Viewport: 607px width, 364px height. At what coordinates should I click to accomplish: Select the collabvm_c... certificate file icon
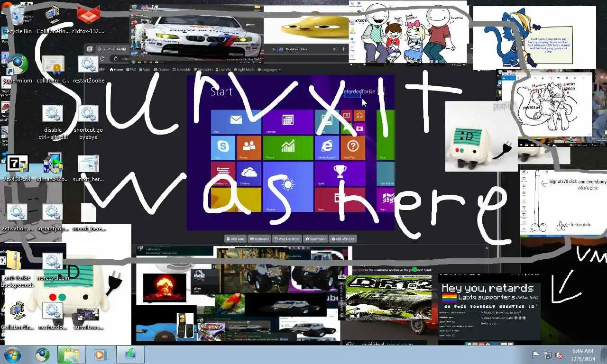[53, 69]
